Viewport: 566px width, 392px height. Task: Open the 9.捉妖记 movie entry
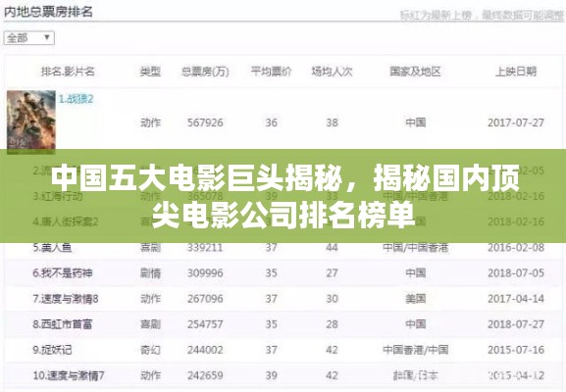click(52, 350)
